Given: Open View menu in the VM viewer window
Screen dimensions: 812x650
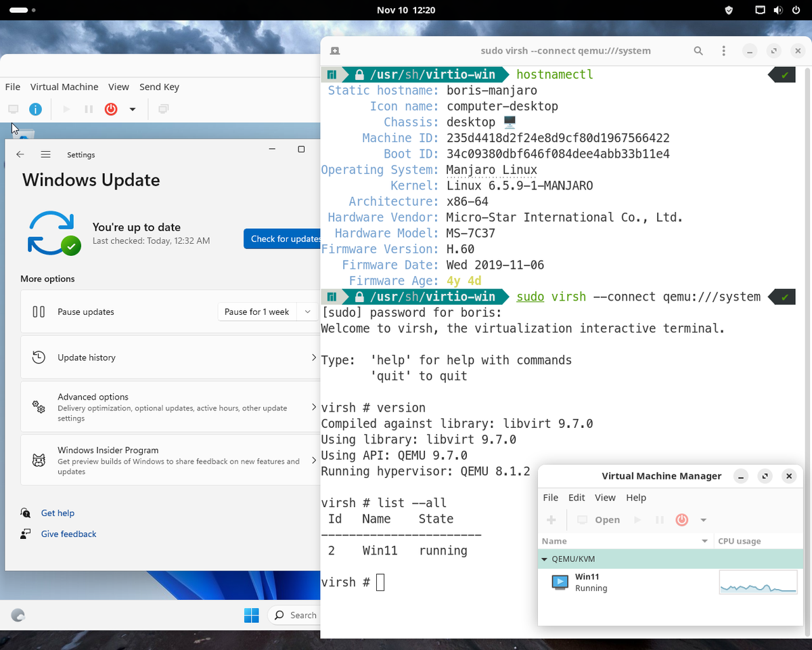Looking at the screenshot, I should (118, 87).
